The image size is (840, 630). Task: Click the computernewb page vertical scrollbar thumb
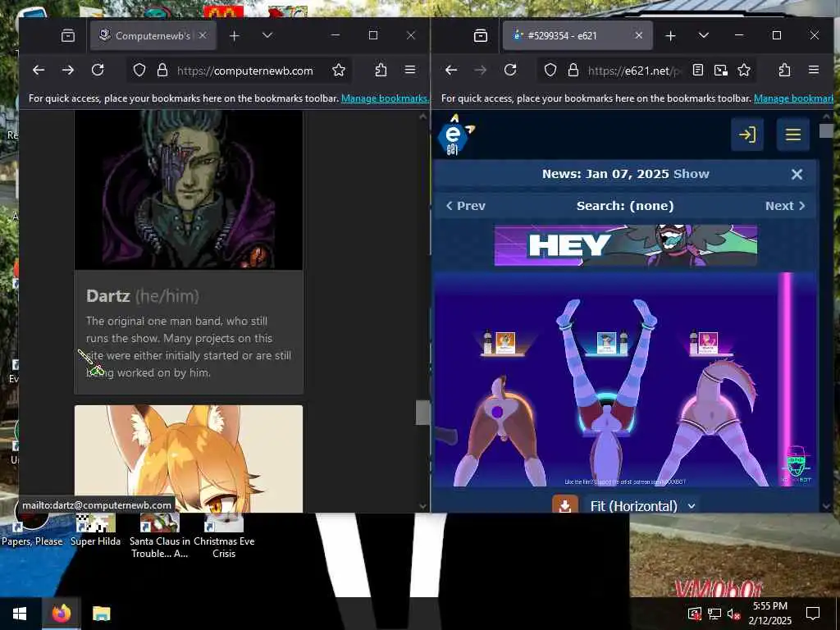click(x=422, y=413)
